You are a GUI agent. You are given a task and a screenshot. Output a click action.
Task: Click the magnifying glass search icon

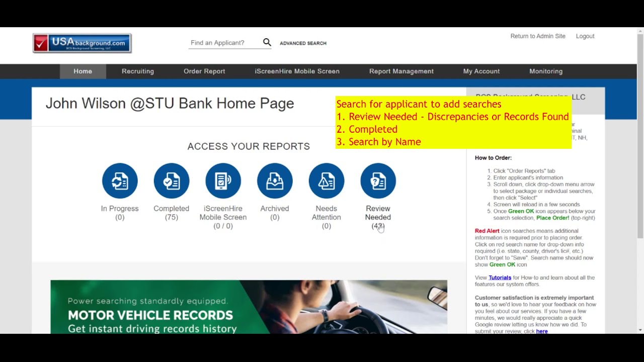(267, 43)
